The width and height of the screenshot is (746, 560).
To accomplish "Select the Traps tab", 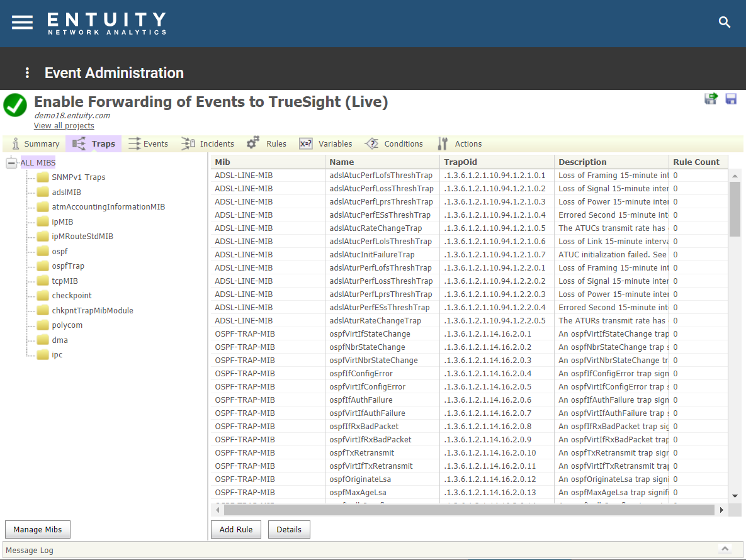I will pyautogui.click(x=94, y=143).
